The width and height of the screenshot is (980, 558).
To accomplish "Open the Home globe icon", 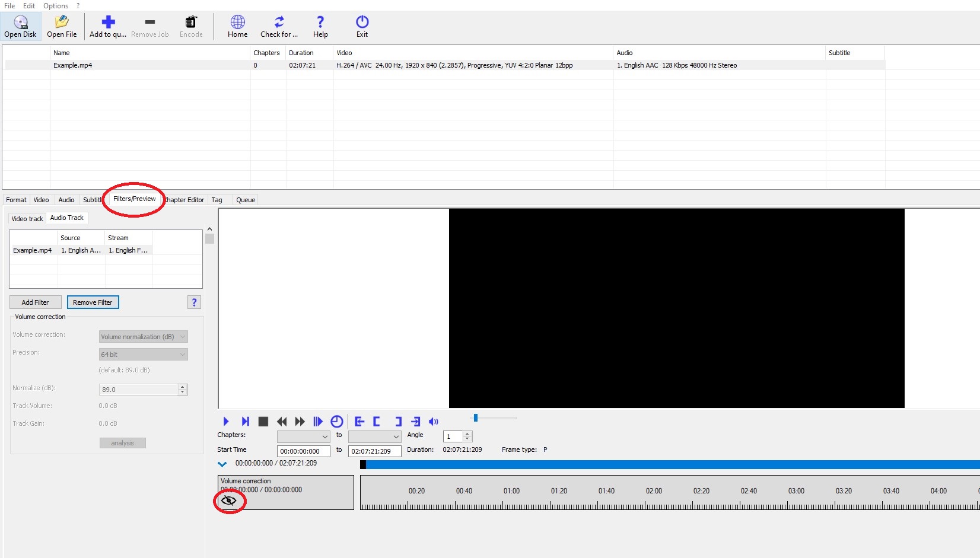I will click(238, 27).
